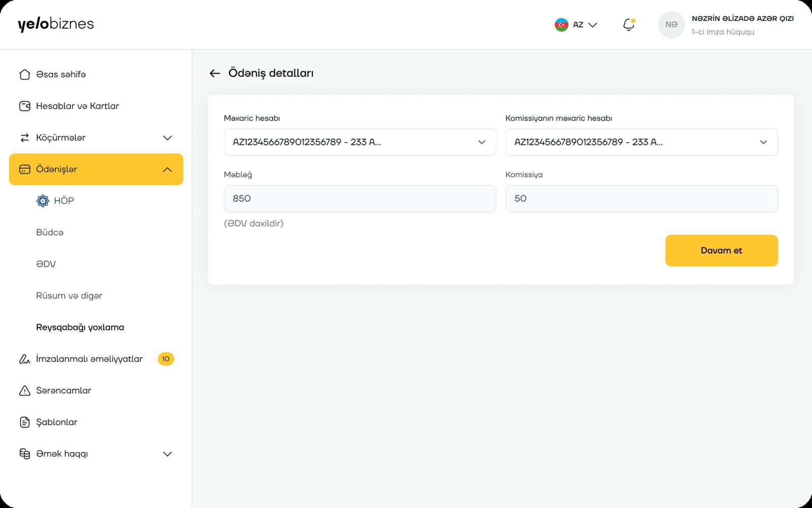Select the Ödənişlər menu item
The image size is (812, 508).
96,169
